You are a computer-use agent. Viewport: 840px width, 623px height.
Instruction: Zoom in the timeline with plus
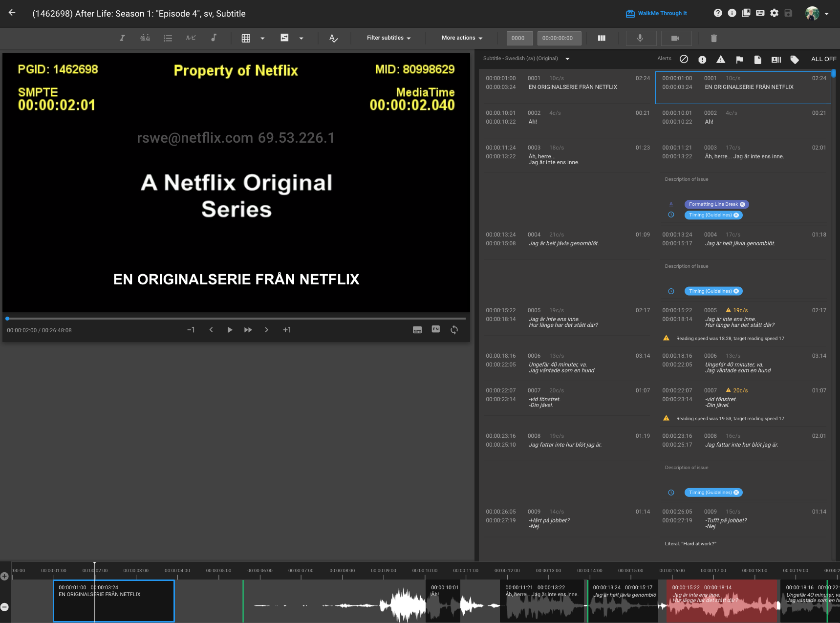(x=4, y=577)
